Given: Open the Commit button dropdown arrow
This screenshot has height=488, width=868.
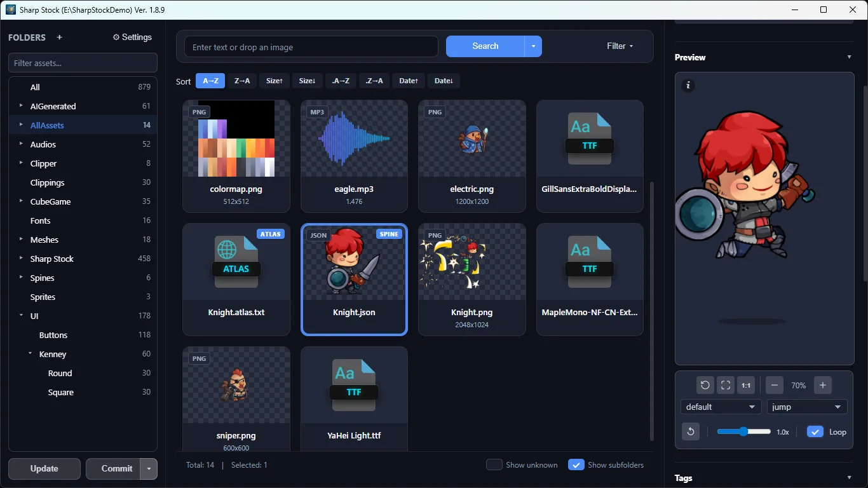Looking at the screenshot, I should click(x=149, y=469).
